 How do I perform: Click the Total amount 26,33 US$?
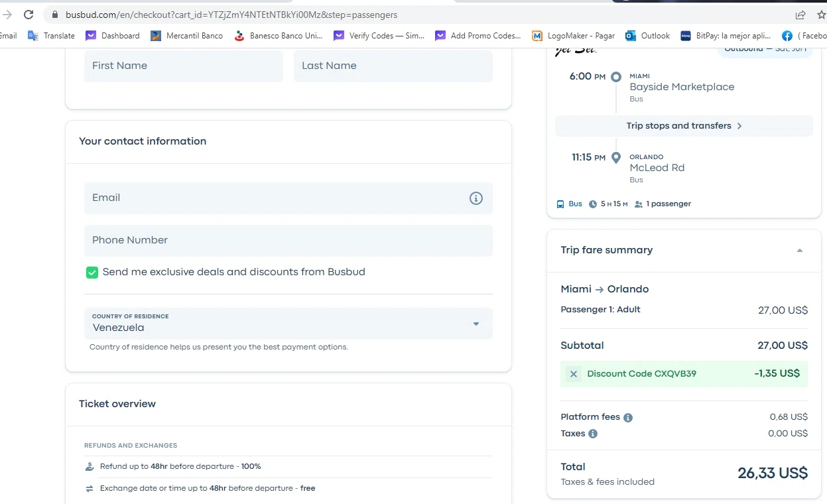773,473
